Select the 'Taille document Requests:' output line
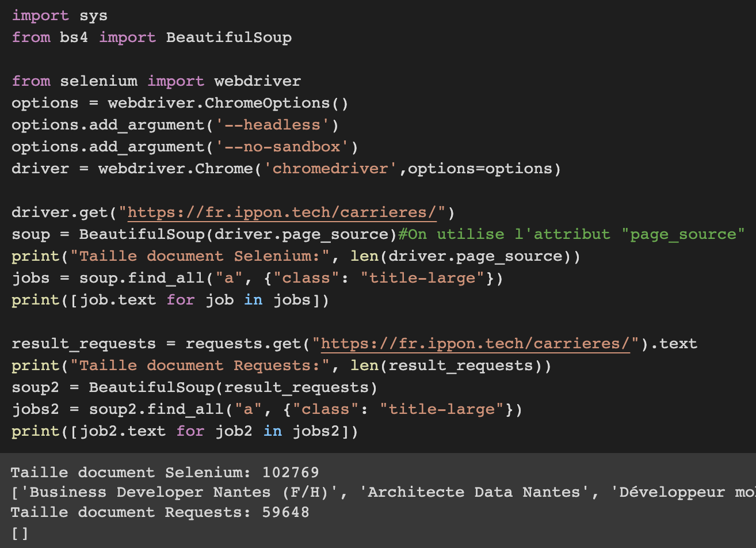 (161, 512)
